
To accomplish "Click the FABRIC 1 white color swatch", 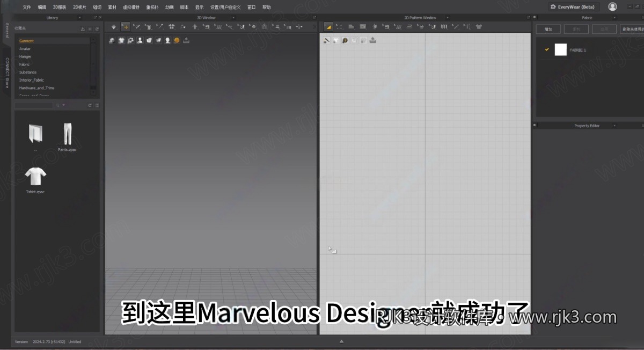I will (561, 49).
